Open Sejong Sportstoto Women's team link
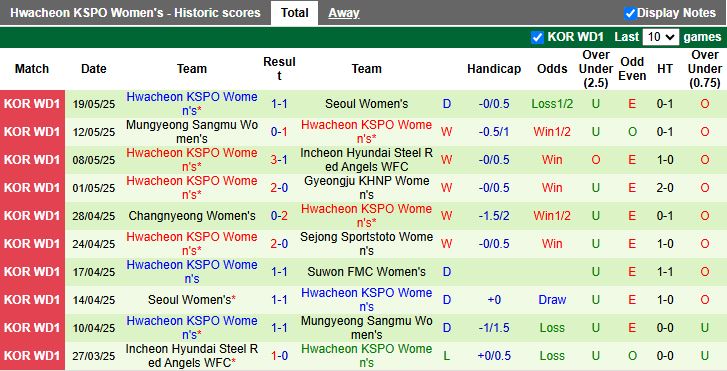This screenshot has width=727, height=371. tap(366, 243)
